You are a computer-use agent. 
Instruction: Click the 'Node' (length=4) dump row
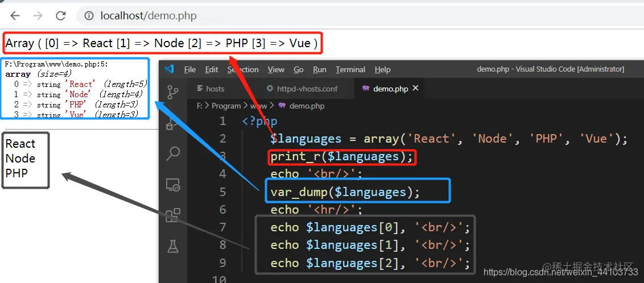[x=79, y=94]
